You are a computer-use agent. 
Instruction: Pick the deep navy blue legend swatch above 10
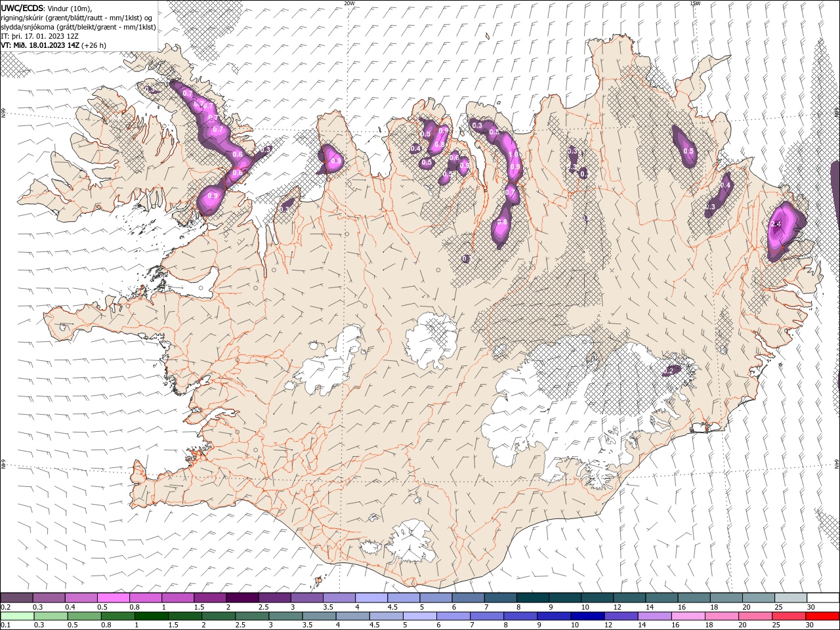click(587, 616)
